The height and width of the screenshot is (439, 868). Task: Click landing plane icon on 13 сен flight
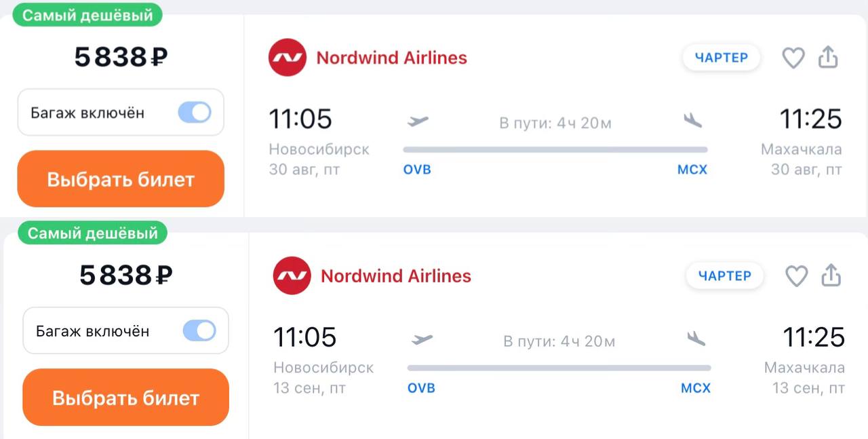pos(696,338)
